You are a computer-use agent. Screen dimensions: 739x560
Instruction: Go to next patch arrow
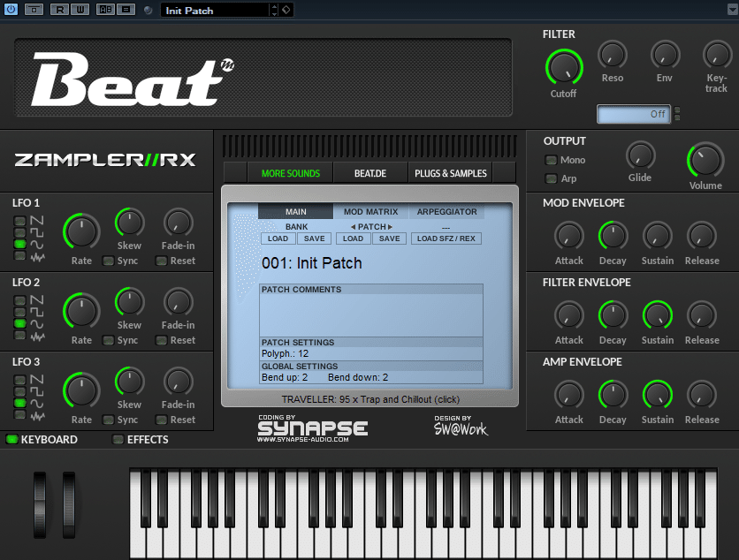tap(390, 227)
